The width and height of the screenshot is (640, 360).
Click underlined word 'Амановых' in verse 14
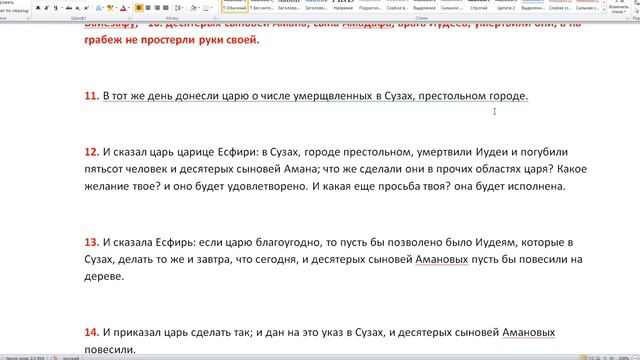pyautogui.click(x=529, y=332)
